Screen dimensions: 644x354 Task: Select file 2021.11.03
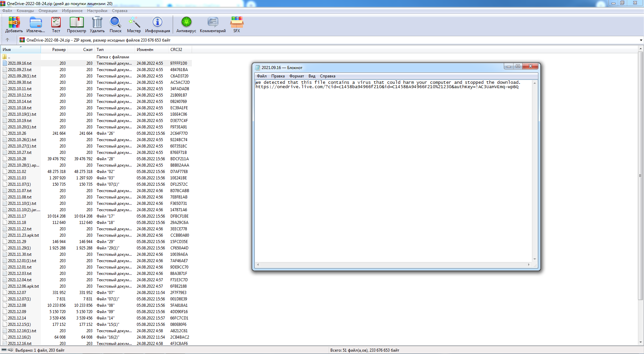click(x=17, y=178)
